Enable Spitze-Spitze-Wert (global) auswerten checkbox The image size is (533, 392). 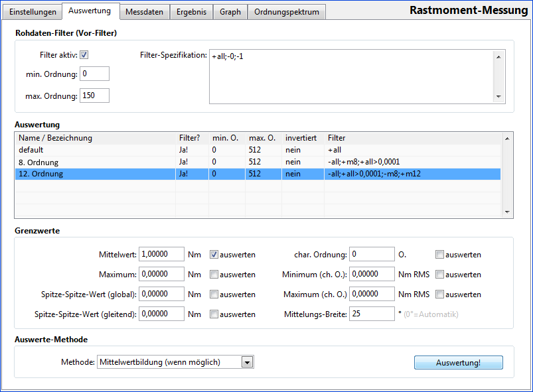(214, 294)
